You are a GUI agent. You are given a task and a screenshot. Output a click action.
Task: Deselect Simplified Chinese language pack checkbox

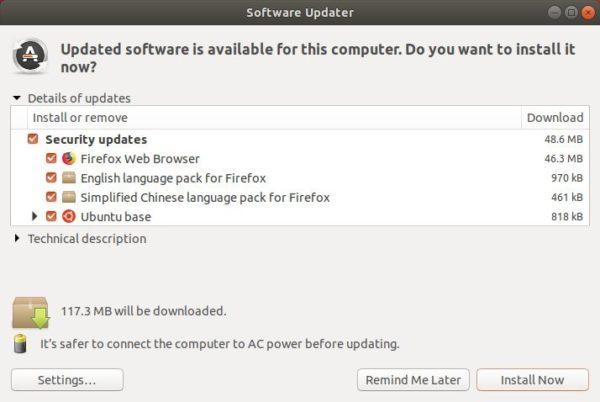[x=51, y=197]
